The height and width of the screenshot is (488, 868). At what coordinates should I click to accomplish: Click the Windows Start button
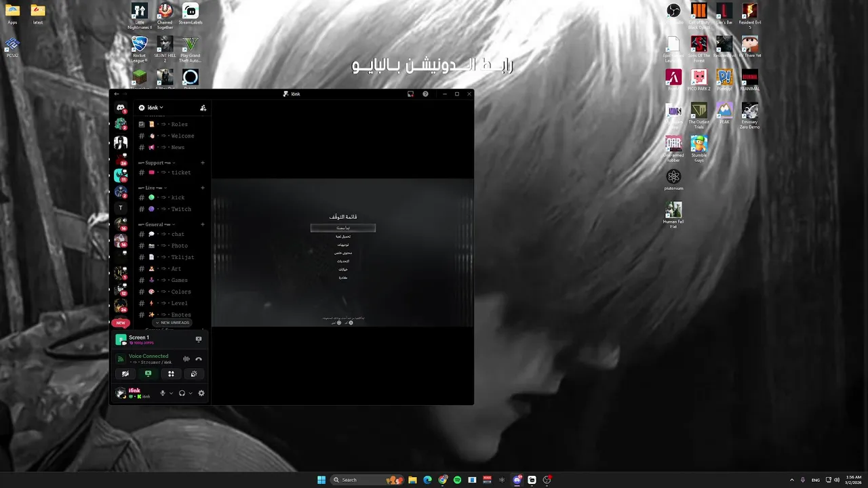tap(321, 480)
